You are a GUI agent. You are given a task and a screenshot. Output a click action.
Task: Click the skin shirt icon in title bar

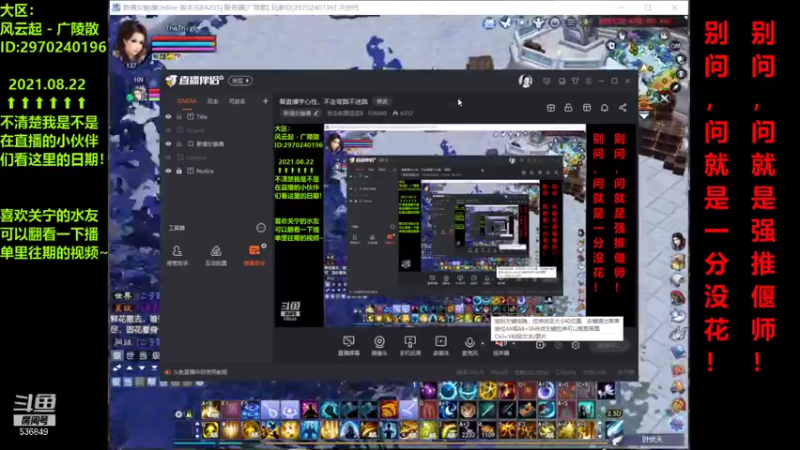tap(575, 81)
